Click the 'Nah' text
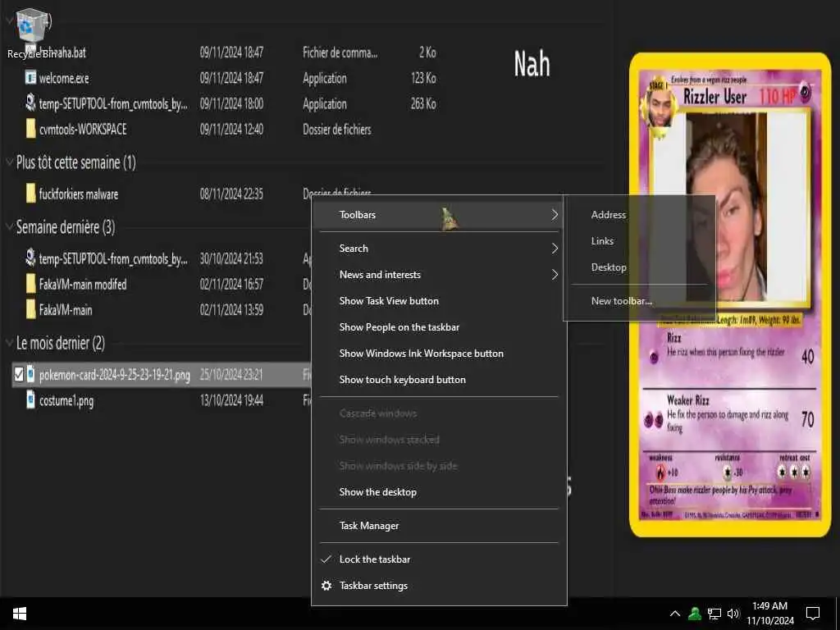840x630 pixels. [532, 64]
